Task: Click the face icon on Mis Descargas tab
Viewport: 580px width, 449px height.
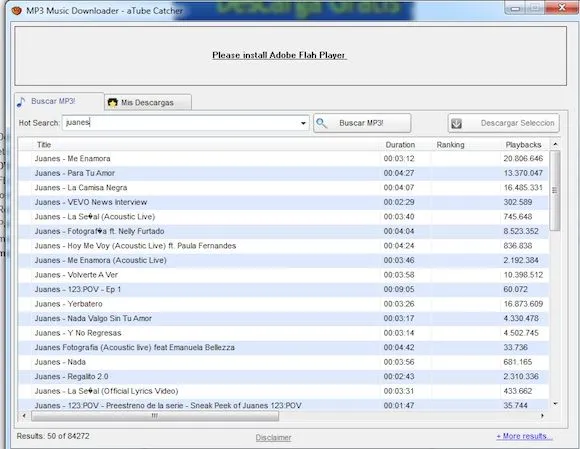Action: (x=112, y=102)
